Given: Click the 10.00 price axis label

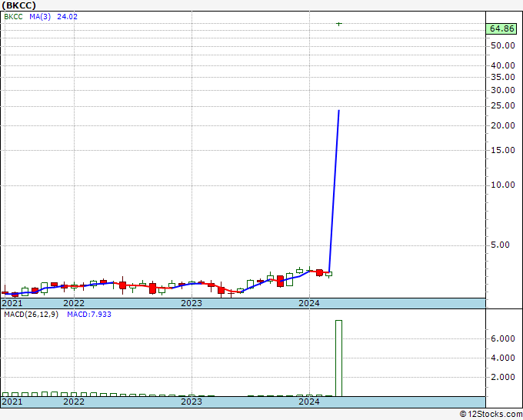Looking at the screenshot, I should [x=503, y=185].
